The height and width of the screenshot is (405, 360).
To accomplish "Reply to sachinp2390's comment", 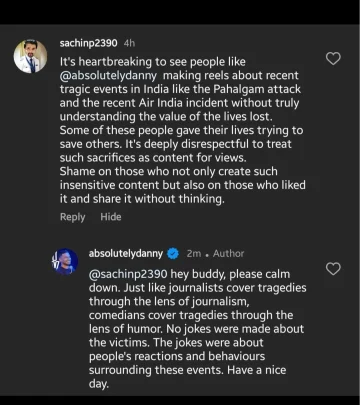I will coord(72,217).
